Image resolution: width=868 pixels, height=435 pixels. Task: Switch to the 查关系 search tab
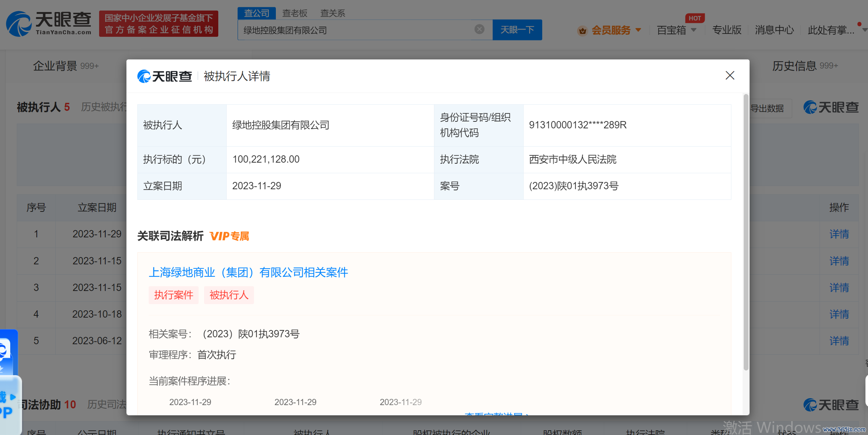point(332,13)
